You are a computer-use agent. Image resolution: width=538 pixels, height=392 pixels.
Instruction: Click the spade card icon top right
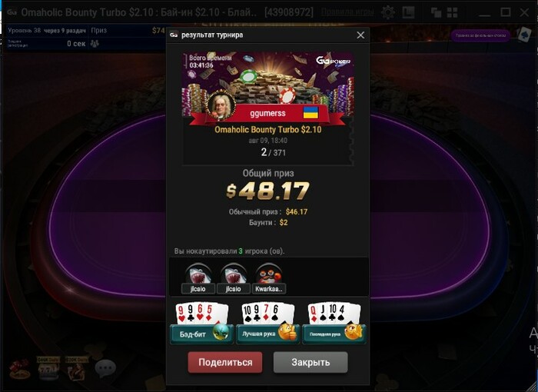coord(524,35)
